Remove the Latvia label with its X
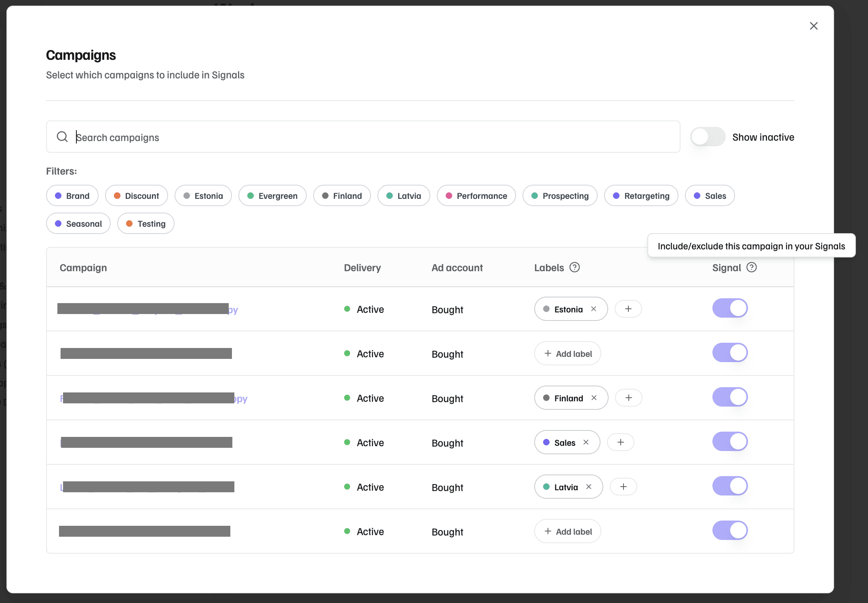 (589, 487)
